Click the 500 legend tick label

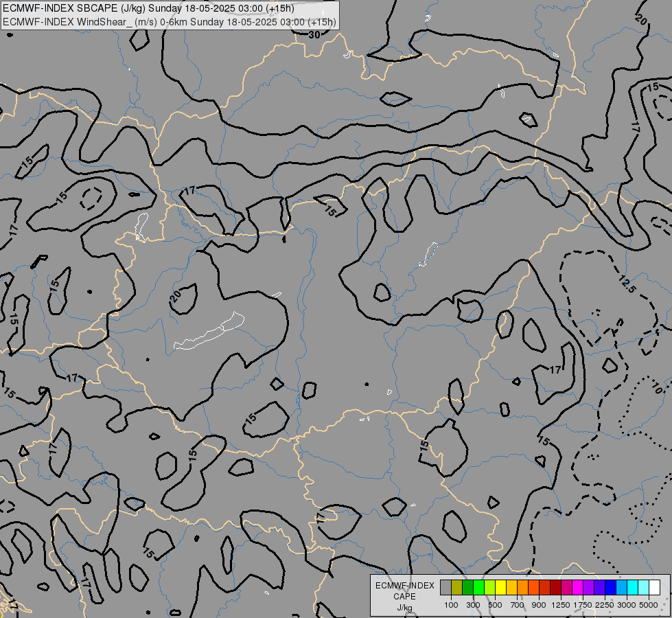point(496,605)
